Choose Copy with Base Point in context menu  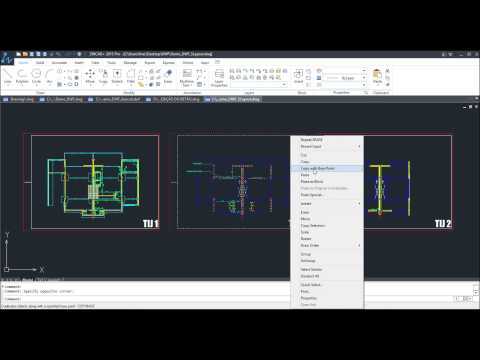(x=328, y=168)
